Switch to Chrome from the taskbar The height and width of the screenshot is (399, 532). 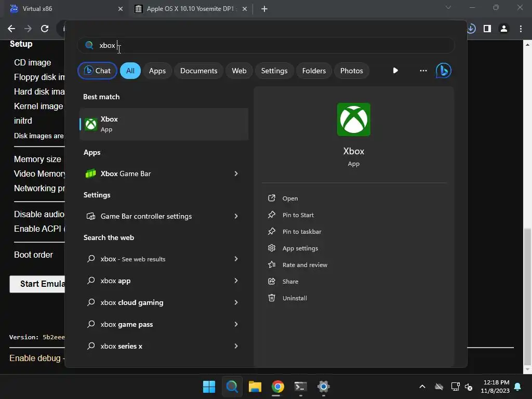pyautogui.click(x=277, y=387)
